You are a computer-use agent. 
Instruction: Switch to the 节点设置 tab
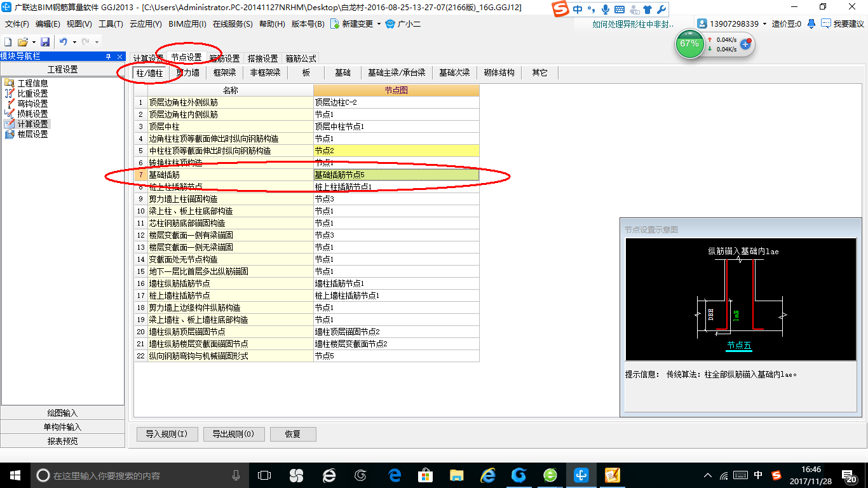186,58
